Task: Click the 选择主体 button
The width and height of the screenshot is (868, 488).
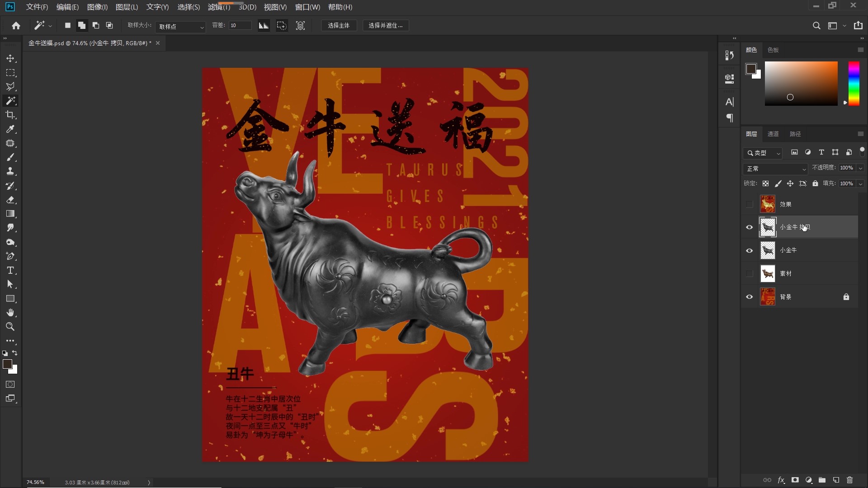Action: [339, 26]
